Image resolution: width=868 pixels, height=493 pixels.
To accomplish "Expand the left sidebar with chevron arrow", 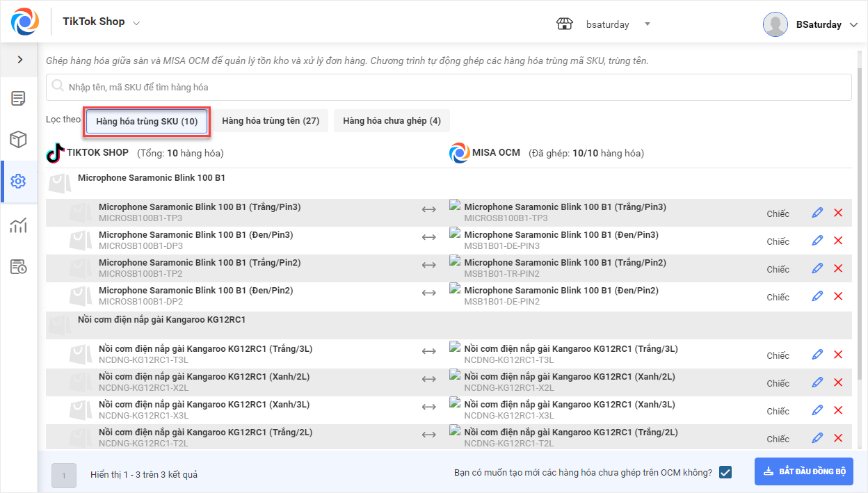I will point(19,60).
